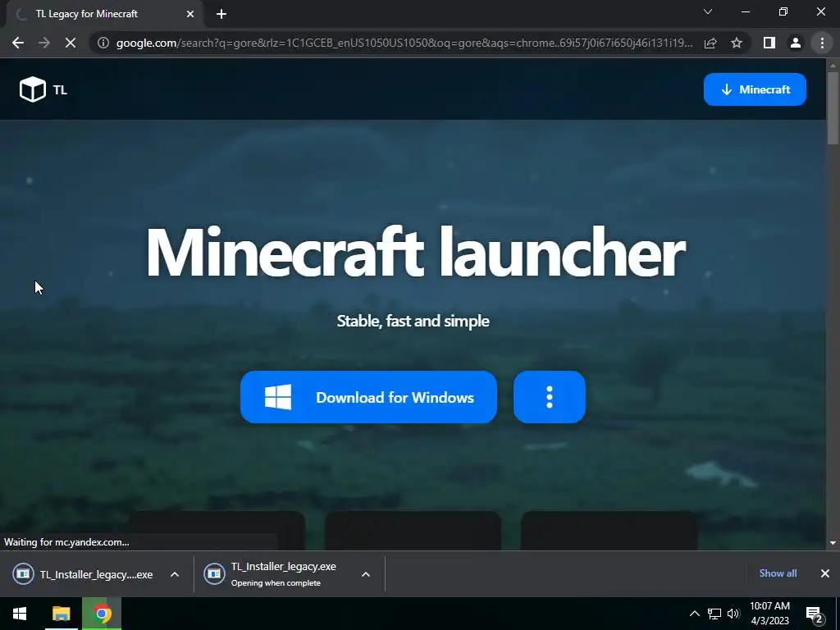840x630 pixels.
Task: Click the page vertical scrollbar thumb
Action: click(x=833, y=107)
